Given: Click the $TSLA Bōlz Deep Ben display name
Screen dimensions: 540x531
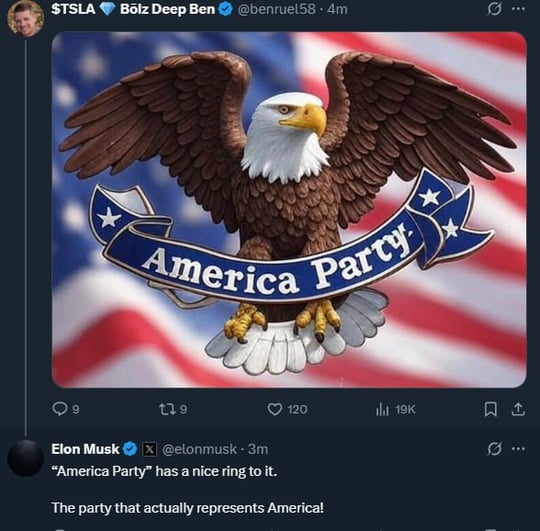Looking at the screenshot, I should click(x=133, y=9).
